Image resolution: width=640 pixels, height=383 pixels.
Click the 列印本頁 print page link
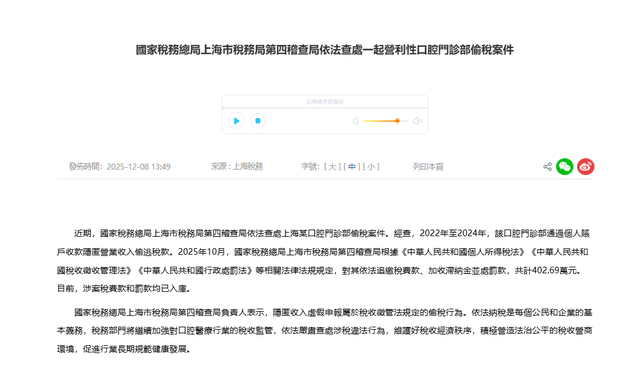pyautogui.click(x=428, y=167)
